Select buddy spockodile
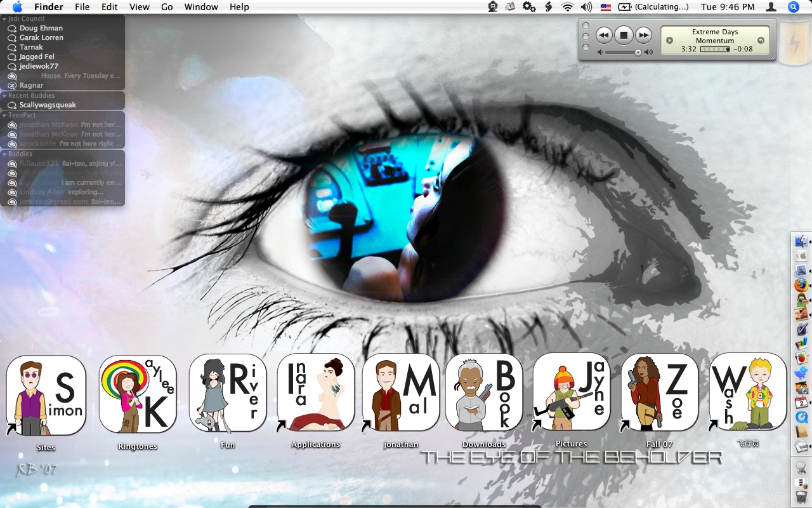Image resolution: width=812 pixels, height=508 pixels. click(37, 144)
